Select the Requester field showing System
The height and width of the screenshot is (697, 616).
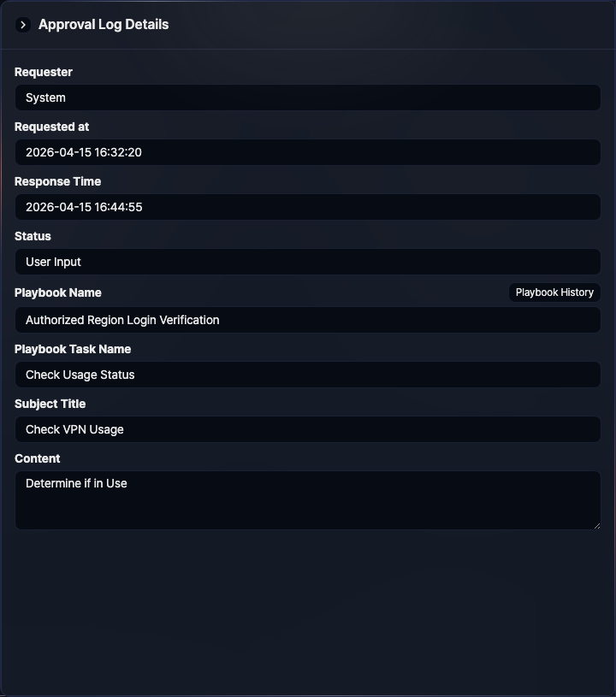point(308,97)
